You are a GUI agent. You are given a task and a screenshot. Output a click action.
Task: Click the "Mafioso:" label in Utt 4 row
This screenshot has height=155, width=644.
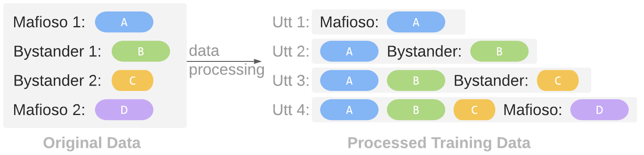coord(532,110)
